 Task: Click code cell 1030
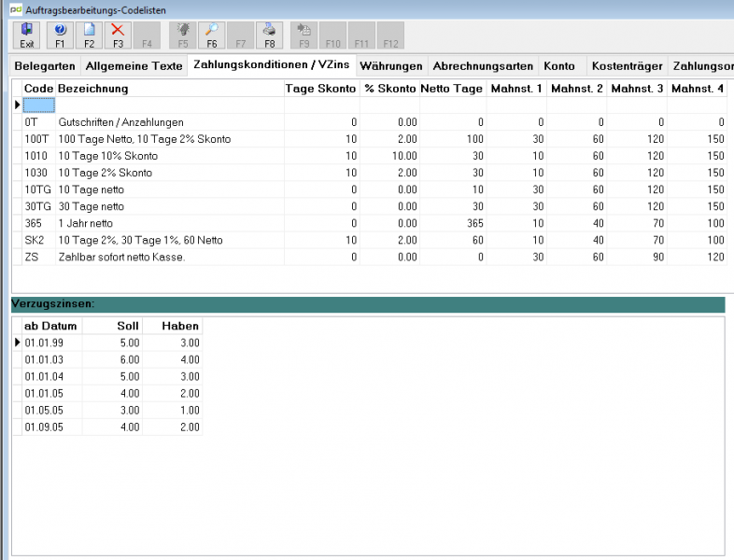click(39, 173)
